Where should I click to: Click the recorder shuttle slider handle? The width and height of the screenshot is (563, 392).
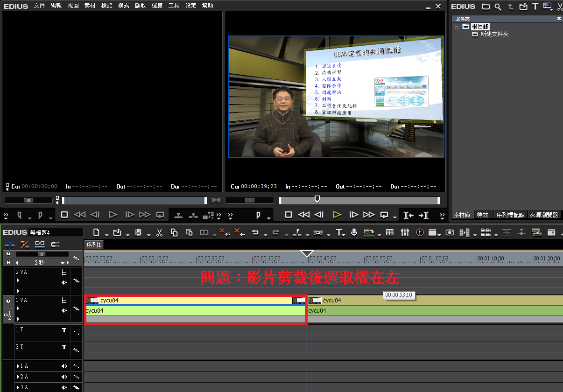point(250,200)
